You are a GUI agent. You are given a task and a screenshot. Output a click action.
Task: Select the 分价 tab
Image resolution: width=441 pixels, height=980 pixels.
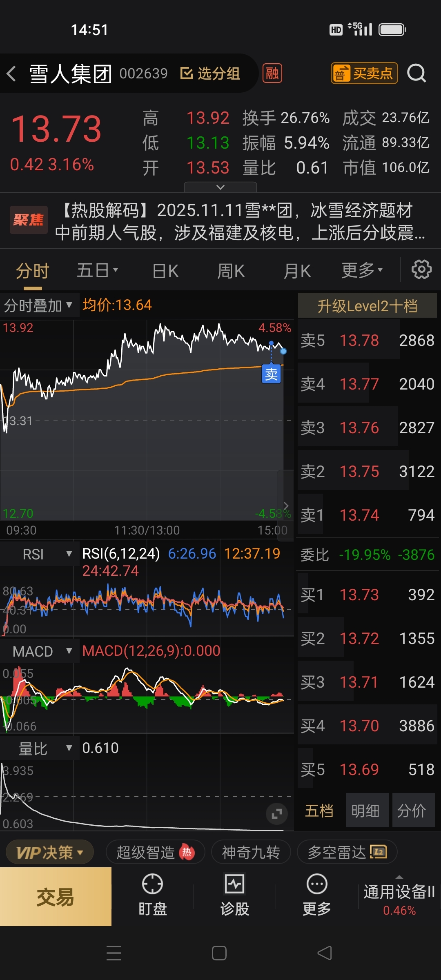point(413,811)
